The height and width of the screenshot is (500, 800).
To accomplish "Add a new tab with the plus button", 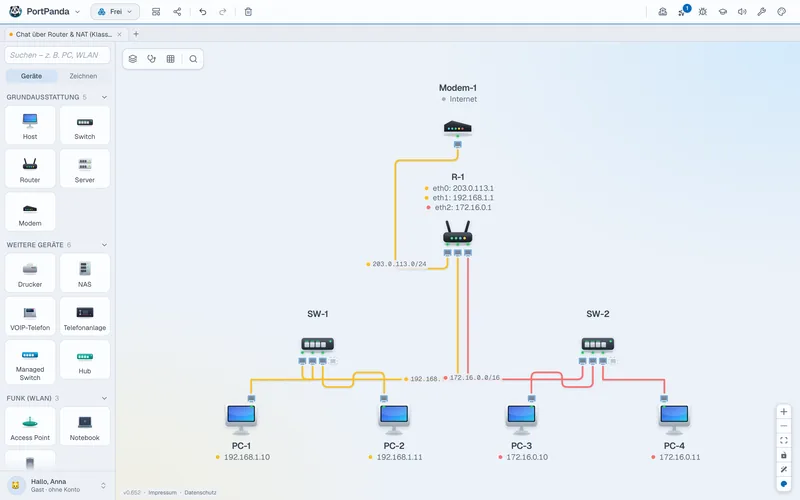I will coord(136,34).
